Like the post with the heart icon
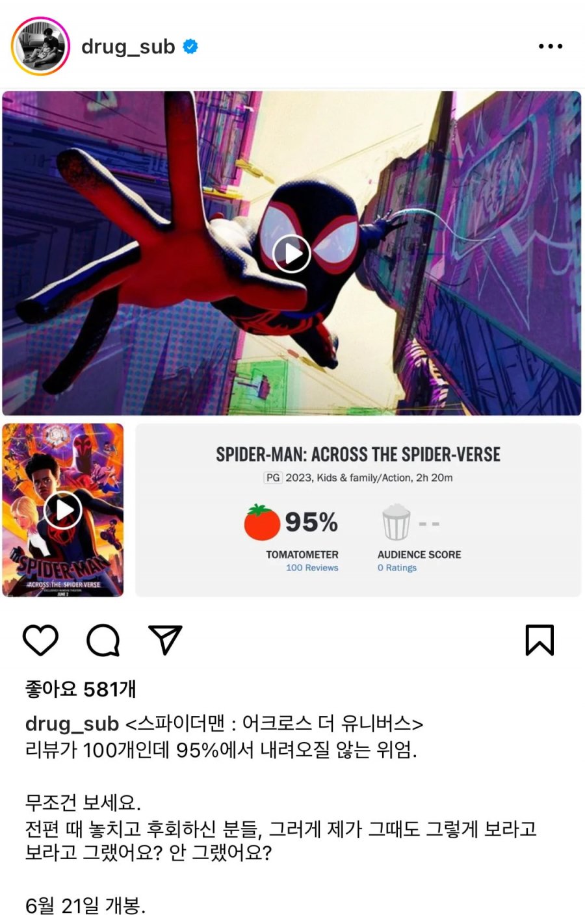The width and height of the screenshot is (585, 924). pos(40,640)
